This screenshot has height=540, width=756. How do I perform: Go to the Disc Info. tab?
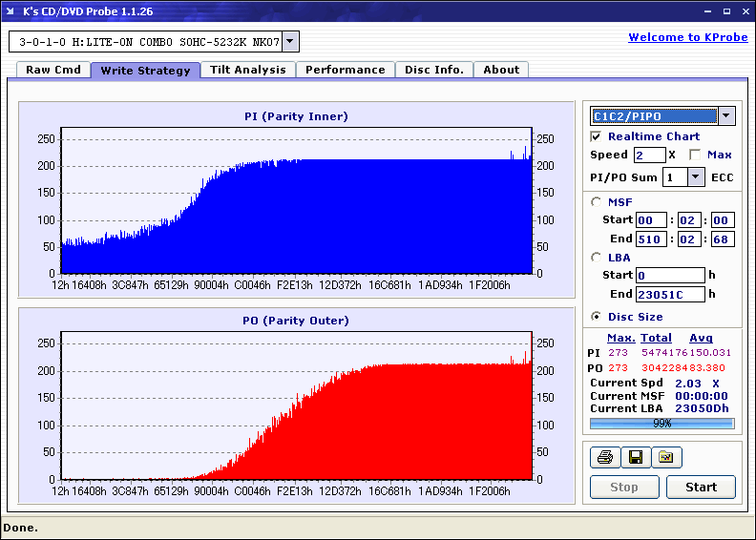434,70
